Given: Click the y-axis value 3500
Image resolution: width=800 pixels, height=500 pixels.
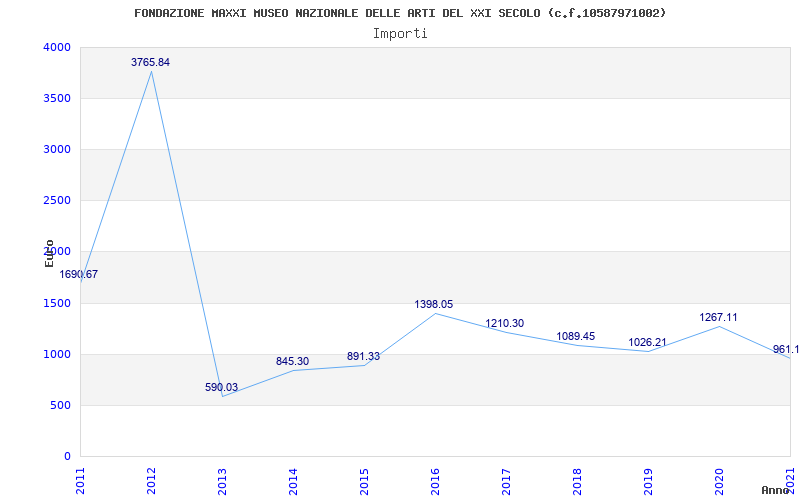Looking at the screenshot, I should pyautogui.click(x=55, y=98).
